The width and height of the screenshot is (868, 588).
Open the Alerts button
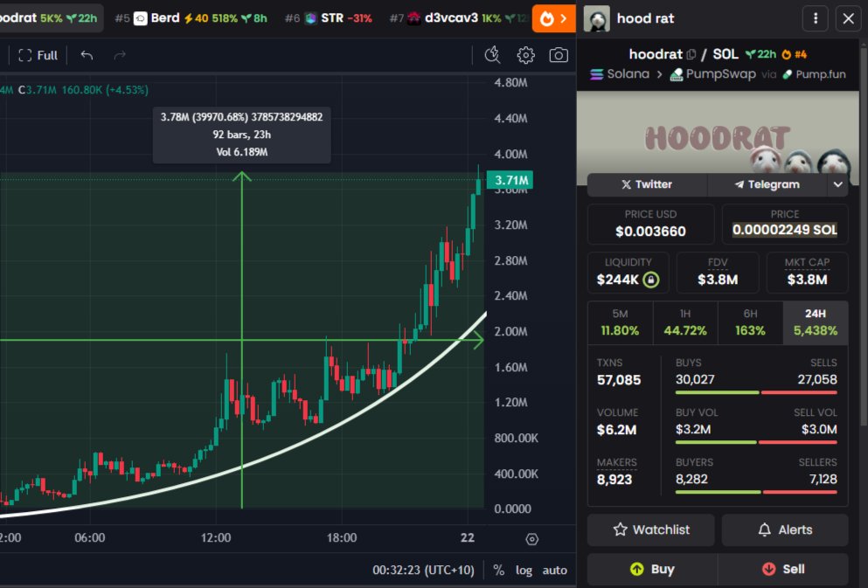coord(785,530)
